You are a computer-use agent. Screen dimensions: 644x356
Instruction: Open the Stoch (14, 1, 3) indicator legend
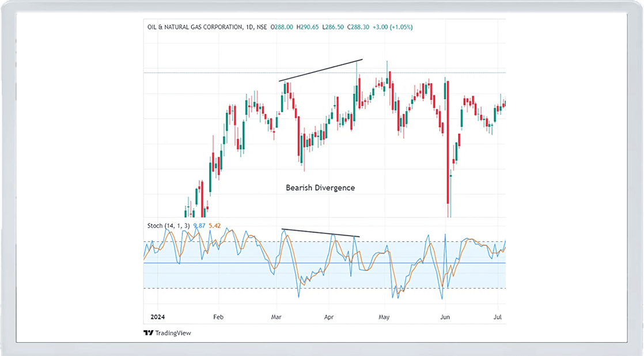click(167, 226)
